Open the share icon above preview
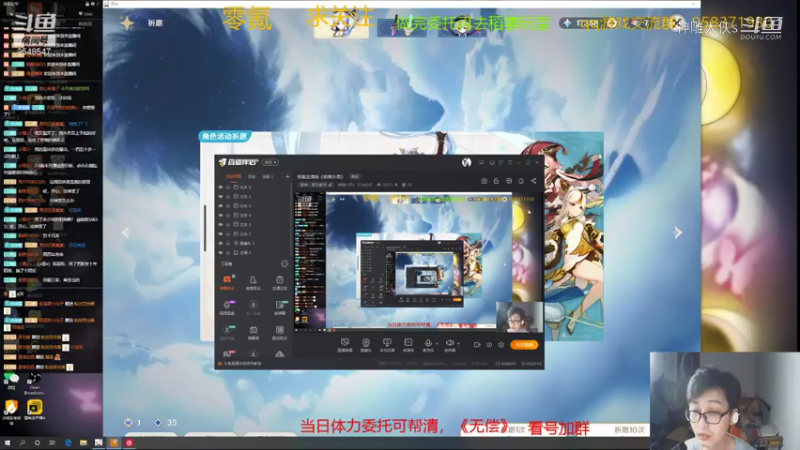This screenshot has height=450, width=800. point(533,181)
